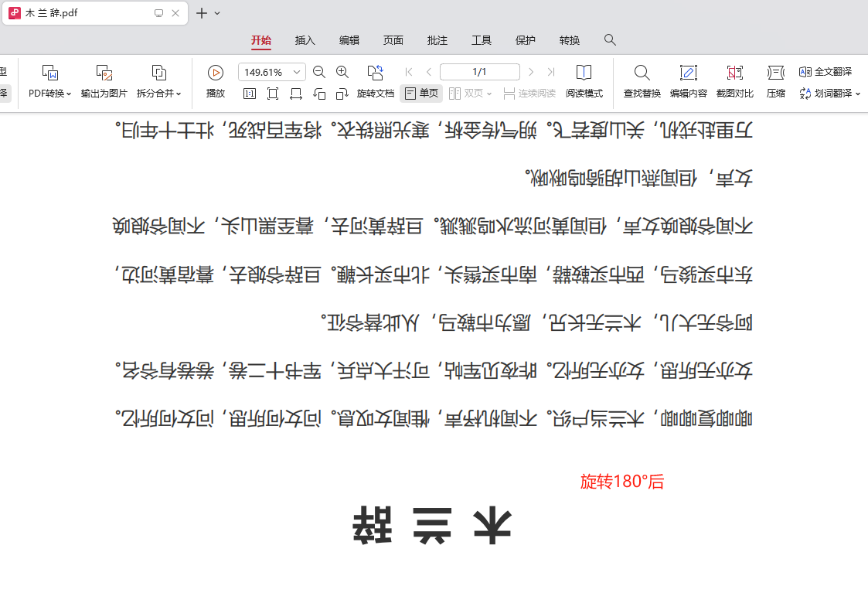The height and width of the screenshot is (610, 868).
Task: Expand the 划词翻译 dropdown arrow
Action: [x=858, y=94]
